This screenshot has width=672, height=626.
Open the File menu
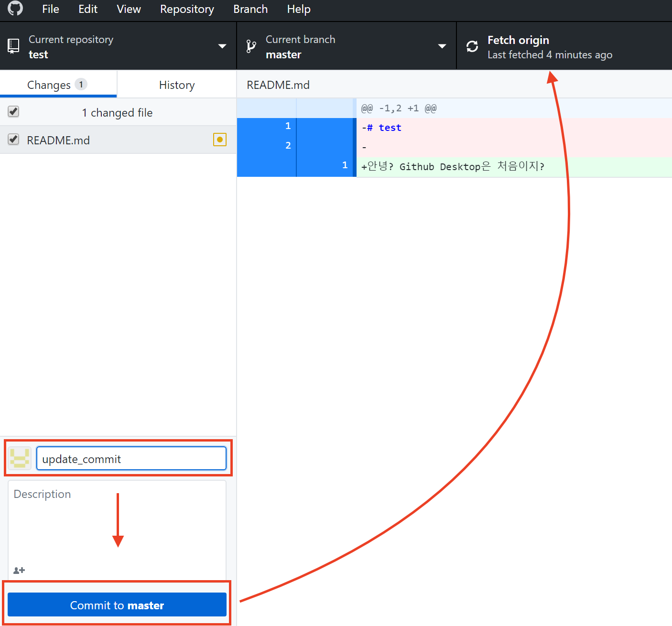click(x=51, y=9)
